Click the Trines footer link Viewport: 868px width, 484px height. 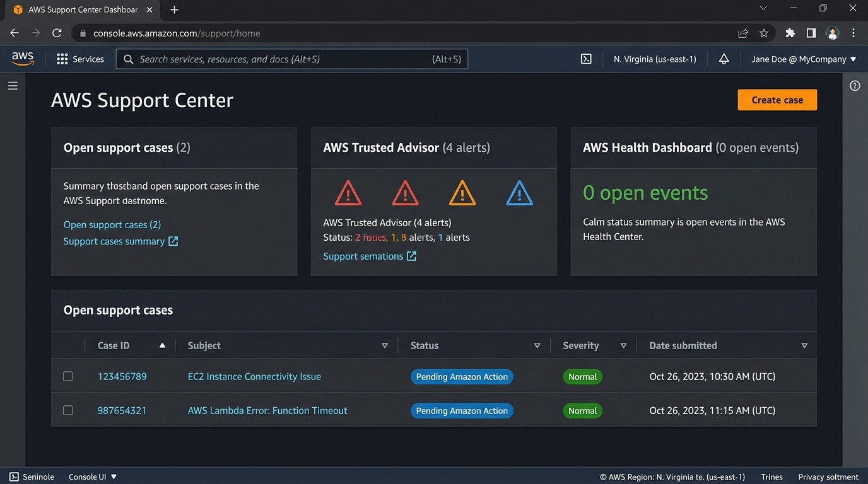[x=771, y=477]
